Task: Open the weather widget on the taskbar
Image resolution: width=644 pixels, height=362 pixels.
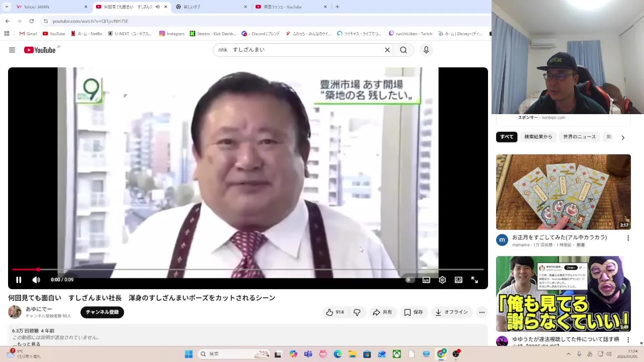Action: (x=24, y=354)
